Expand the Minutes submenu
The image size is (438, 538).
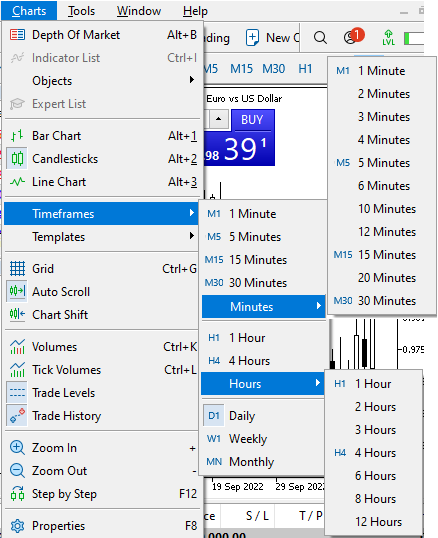[263, 306]
